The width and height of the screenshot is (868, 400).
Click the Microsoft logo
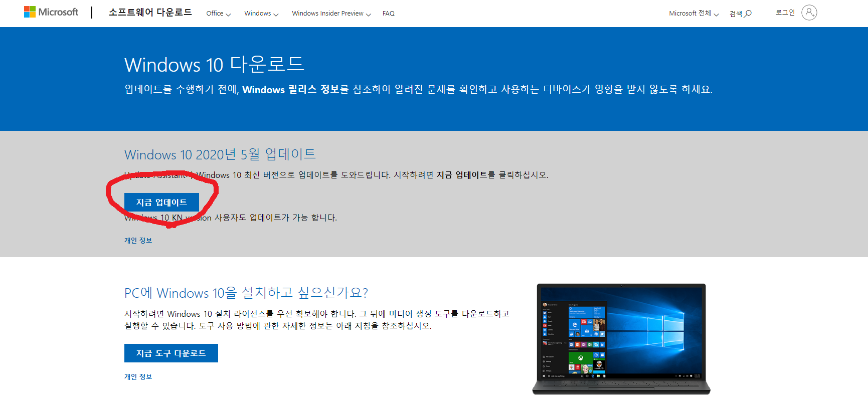click(x=51, y=12)
